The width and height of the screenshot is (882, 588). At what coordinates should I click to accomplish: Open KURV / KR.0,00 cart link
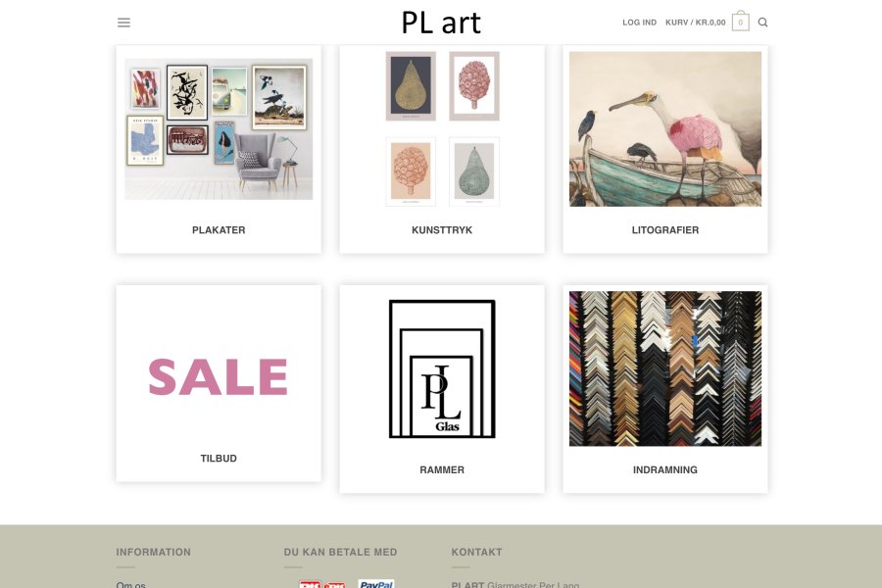coord(695,23)
